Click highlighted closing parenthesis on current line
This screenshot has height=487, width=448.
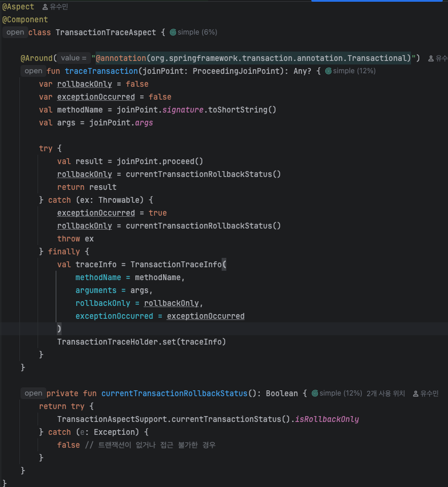[59, 329]
